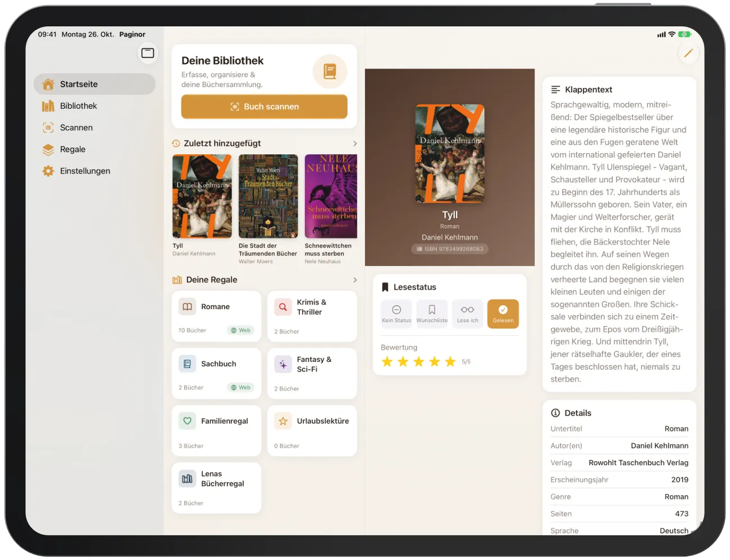This screenshot has height=560, width=730.
Task: Click the fifth rating star
Action: (x=450, y=362)
